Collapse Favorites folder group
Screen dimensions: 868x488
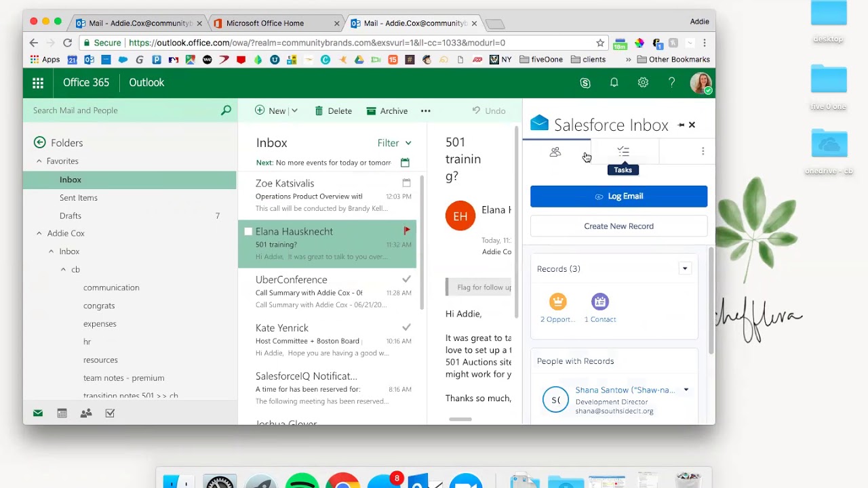click(x=39, y=161)
